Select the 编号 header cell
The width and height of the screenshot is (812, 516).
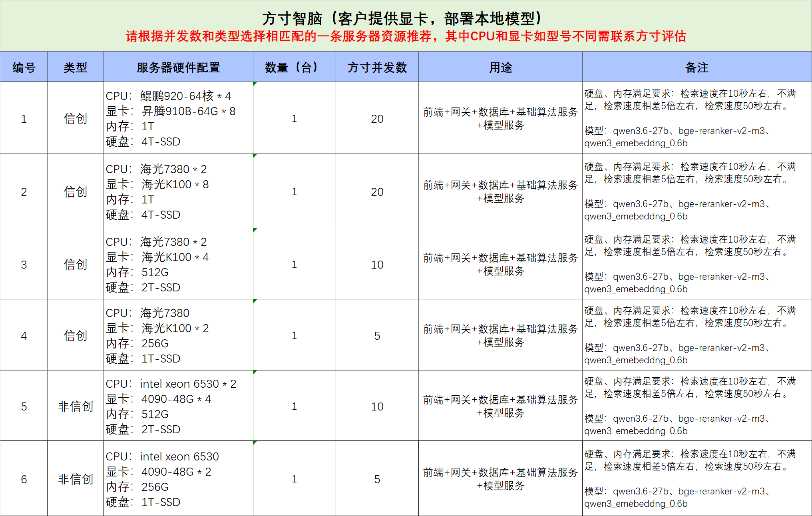24,67
